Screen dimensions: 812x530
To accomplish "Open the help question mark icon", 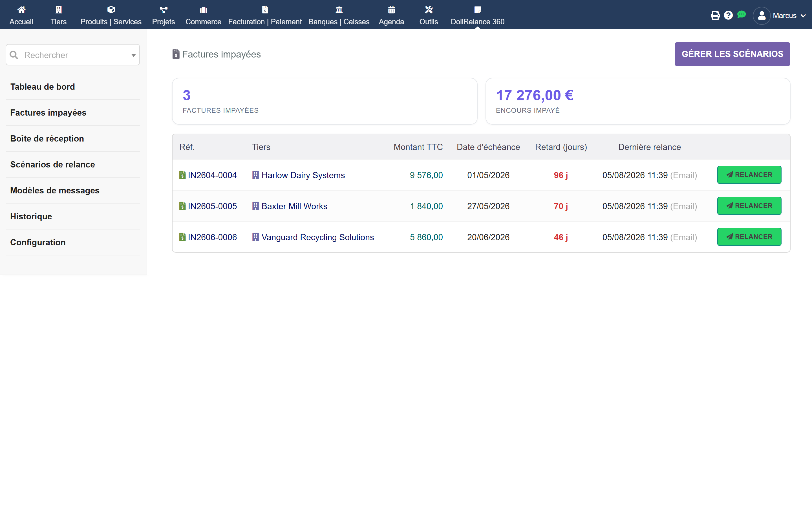I will tap(728, 15).
